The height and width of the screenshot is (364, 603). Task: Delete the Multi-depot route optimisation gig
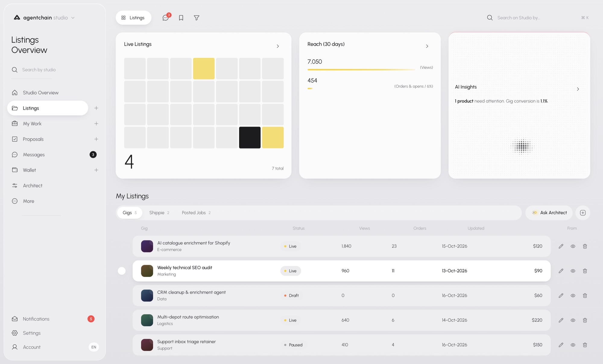point(585,320)
